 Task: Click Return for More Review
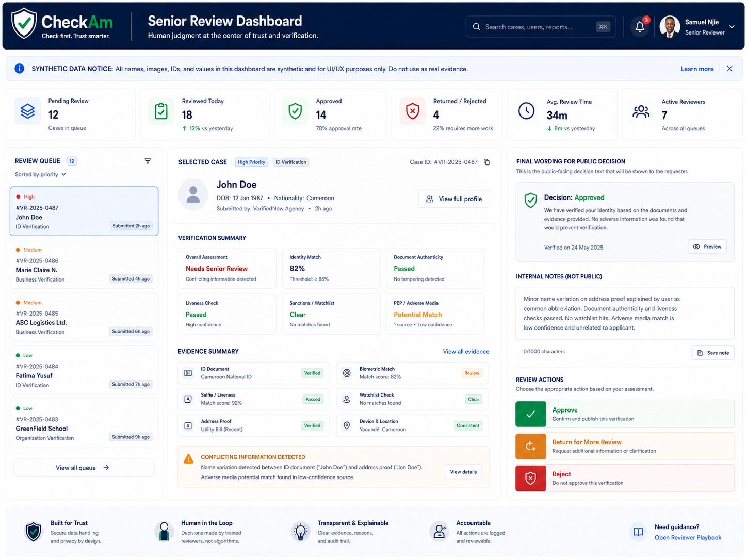[x=625, y=446]
